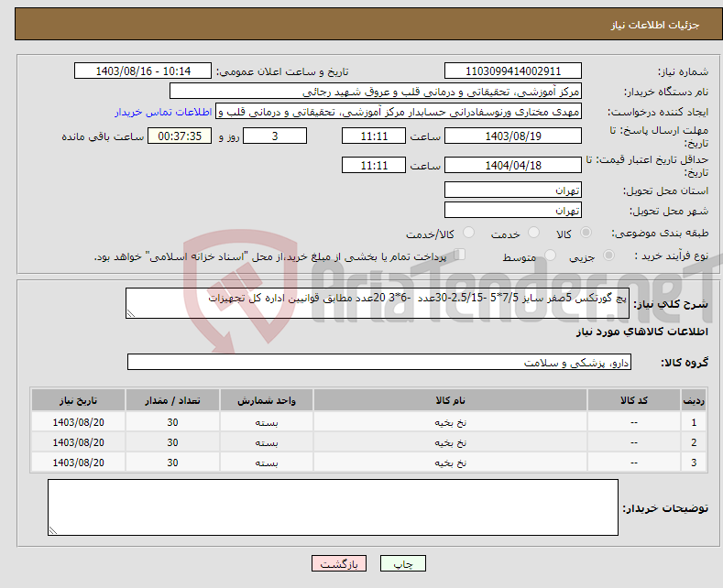Click unit بسته in row 1

(267, 422)
